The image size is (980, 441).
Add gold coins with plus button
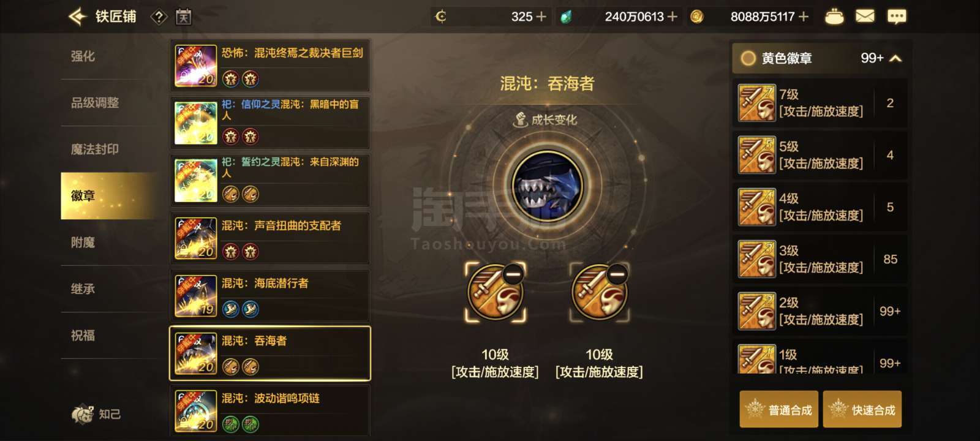[x=804, y=17]
